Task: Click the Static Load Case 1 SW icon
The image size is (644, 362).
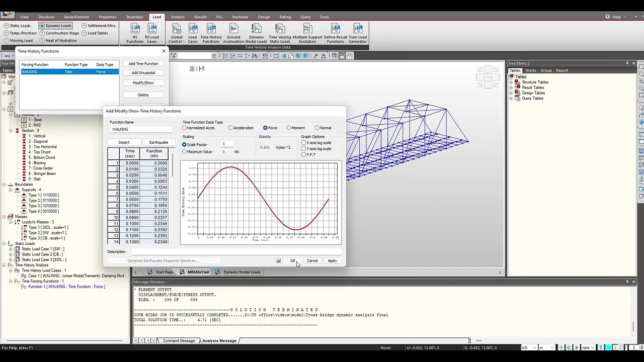Action: [x=18, y=249]
